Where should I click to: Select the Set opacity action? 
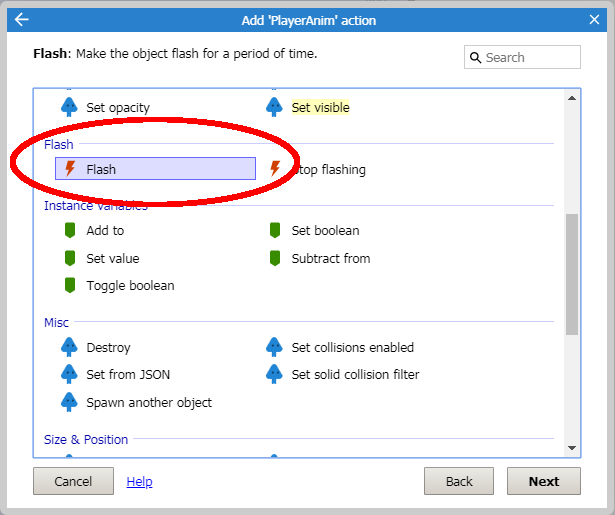click(117, 107)
